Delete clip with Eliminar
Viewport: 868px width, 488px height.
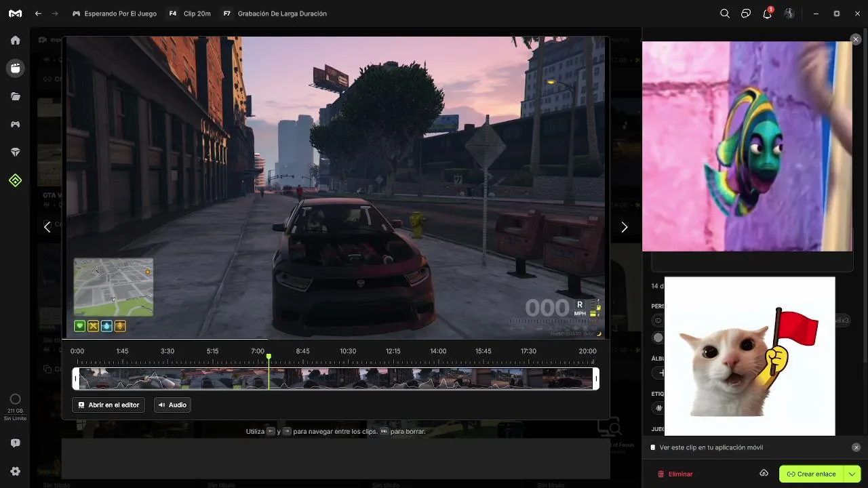675,474
